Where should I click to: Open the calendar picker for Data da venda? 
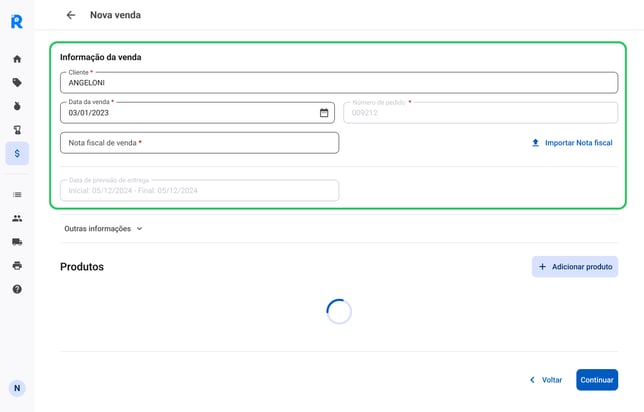[324, 113]
